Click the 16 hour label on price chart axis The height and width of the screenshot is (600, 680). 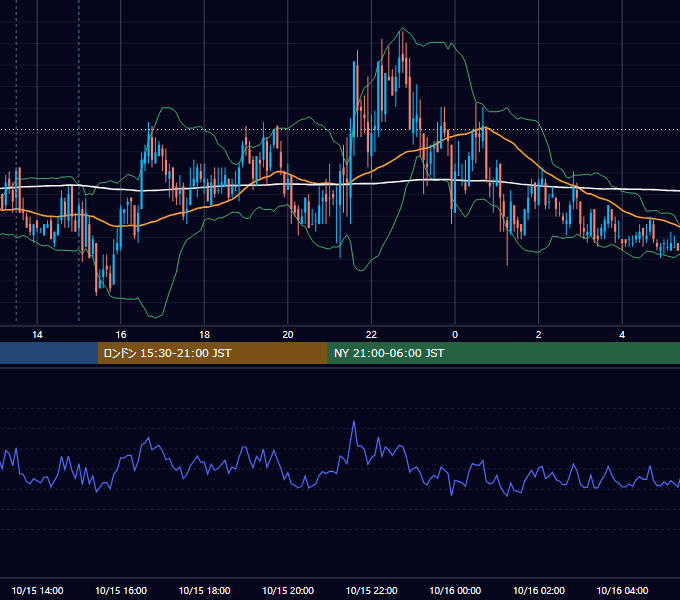tap(121, 335)
